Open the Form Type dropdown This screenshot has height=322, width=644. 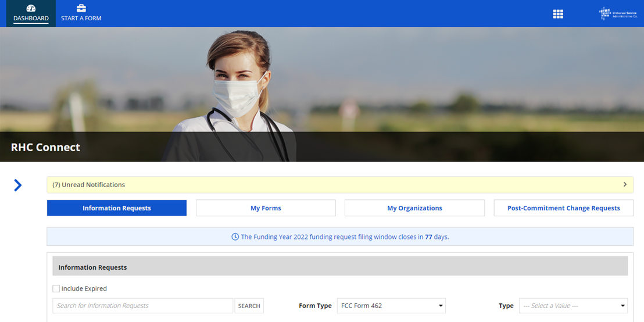point(391,306)
